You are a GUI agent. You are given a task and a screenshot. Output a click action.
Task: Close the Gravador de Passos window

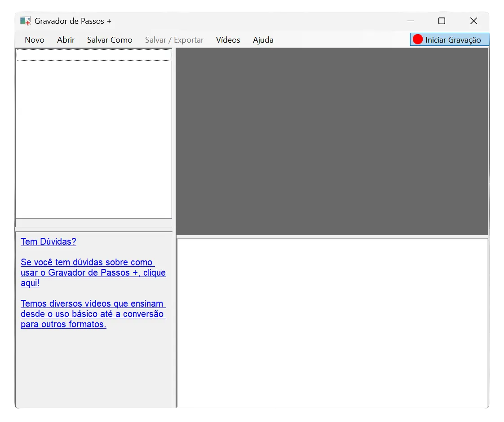pos(473,21)
